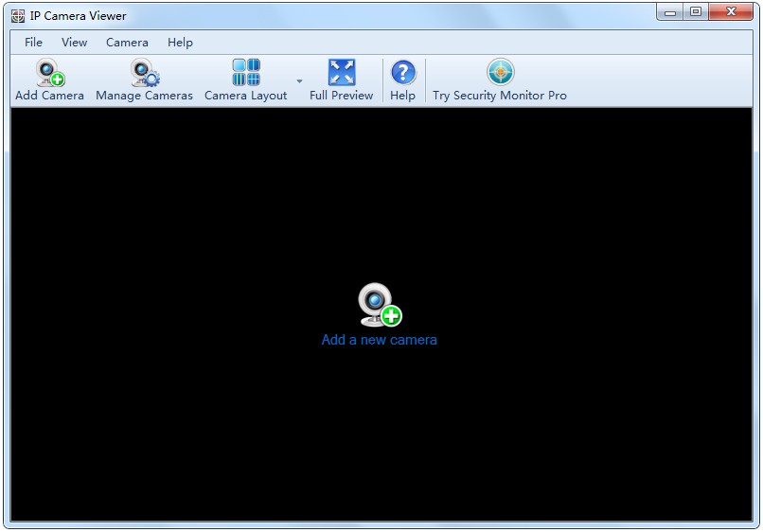Open Manage Cameras from the toolbar

(x=144, y=74)
